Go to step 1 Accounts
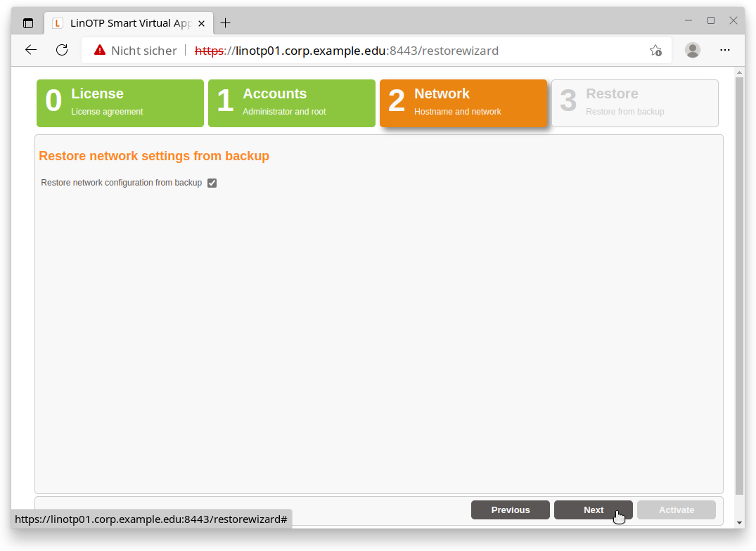The height and width of the screenshot is (551, 756). (x=292, y=103)
